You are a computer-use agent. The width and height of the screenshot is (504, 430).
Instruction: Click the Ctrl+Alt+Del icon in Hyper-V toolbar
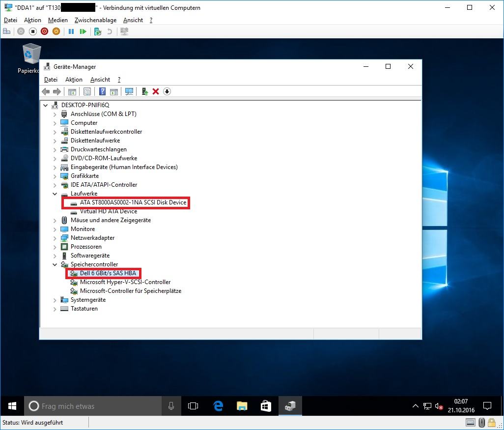coord(6,31)
